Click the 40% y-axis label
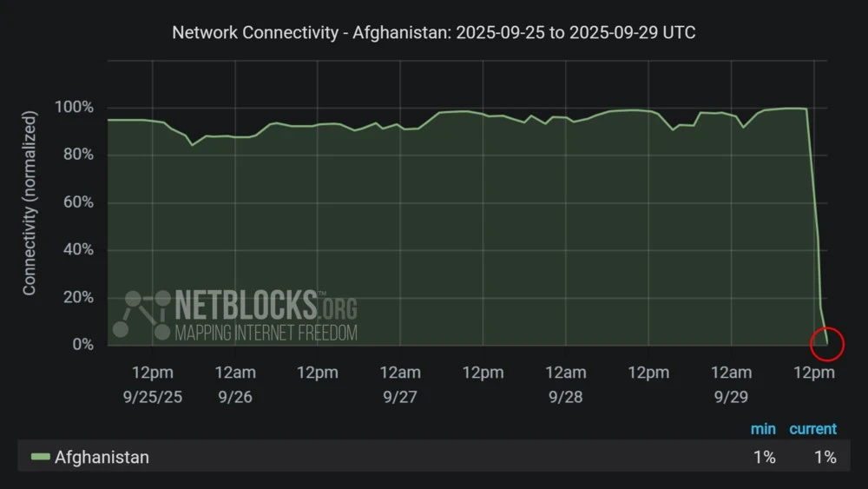 (77, 250)
